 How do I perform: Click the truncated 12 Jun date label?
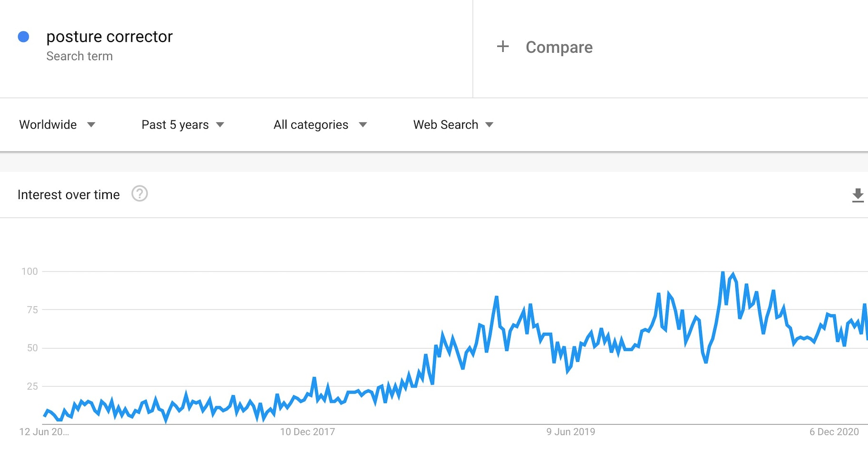click(44, 432)
